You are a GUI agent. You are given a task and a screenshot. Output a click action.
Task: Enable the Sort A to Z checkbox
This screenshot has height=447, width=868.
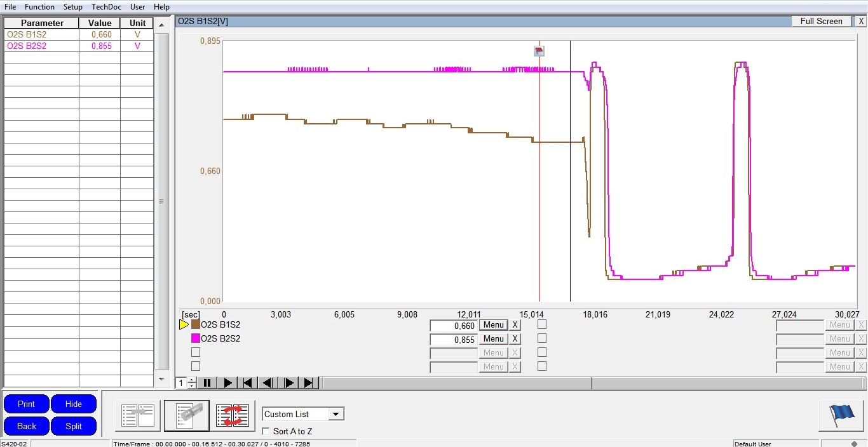266,432
